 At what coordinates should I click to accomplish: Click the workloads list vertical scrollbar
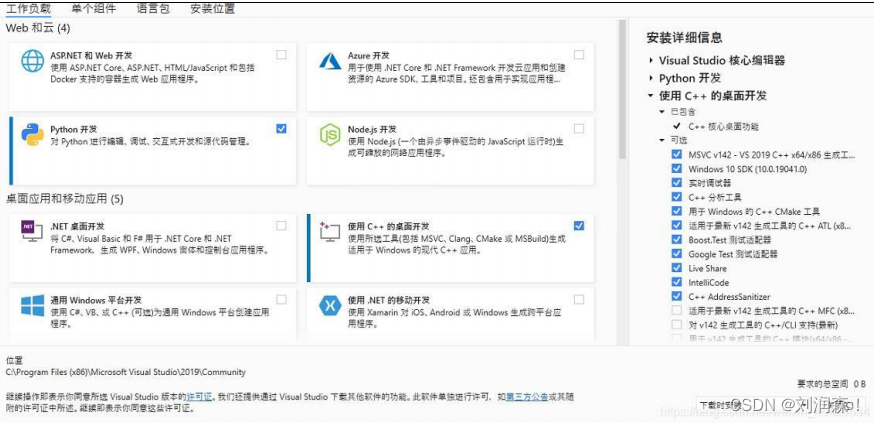623,89
